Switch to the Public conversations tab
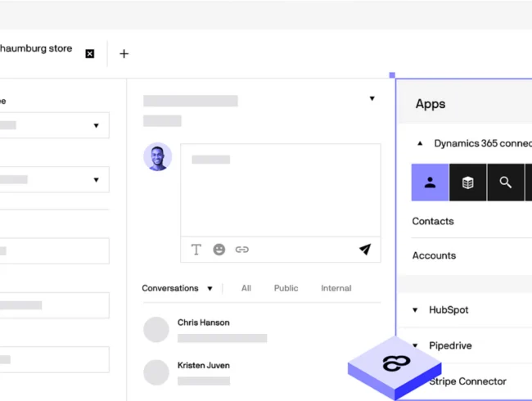 coord(286,288)
